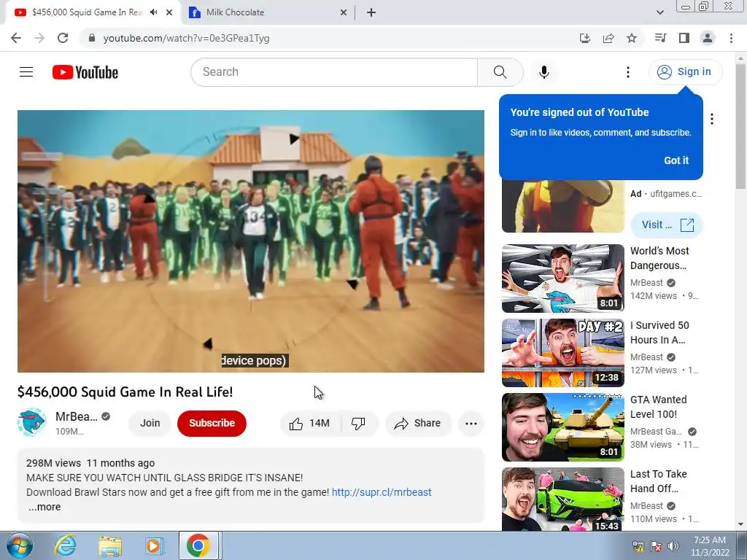This screenshot has height=560, width=747.
Task: Go forward in browser history
Action: coord(39,38)
